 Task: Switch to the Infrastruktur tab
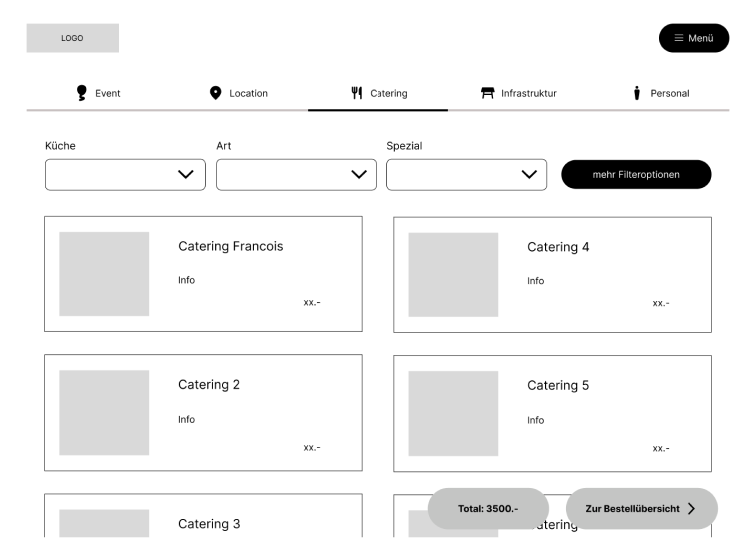[x=518, y=93]
